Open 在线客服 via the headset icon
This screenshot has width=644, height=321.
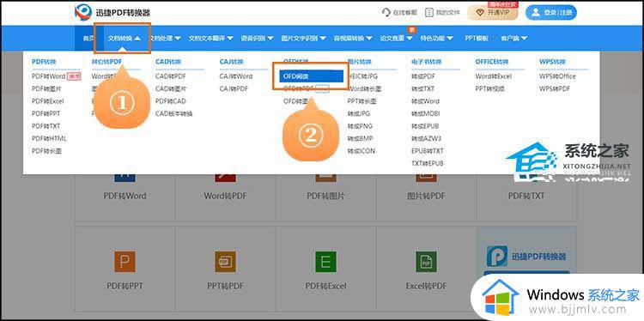click(x=386, y=12)
